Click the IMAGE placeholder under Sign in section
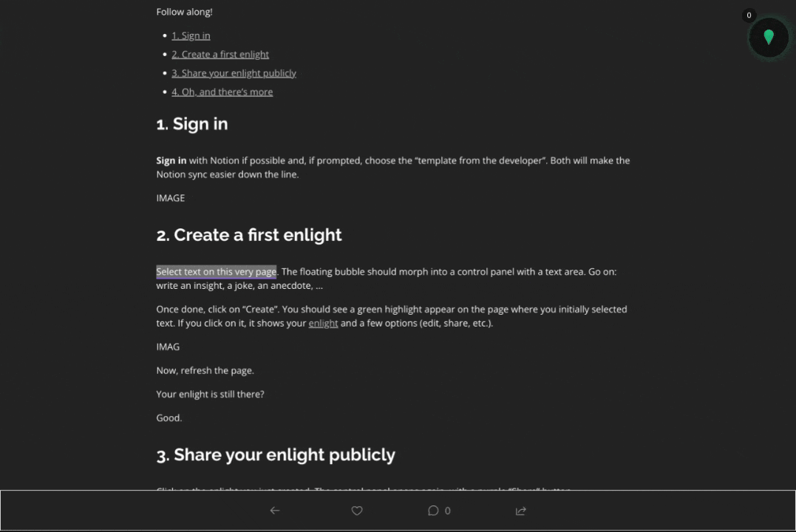 point(171,198)
